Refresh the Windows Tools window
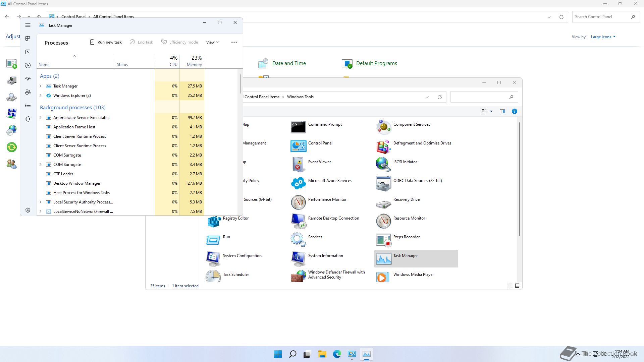Screen dimensions: 644x362 [x=440, y=97]
